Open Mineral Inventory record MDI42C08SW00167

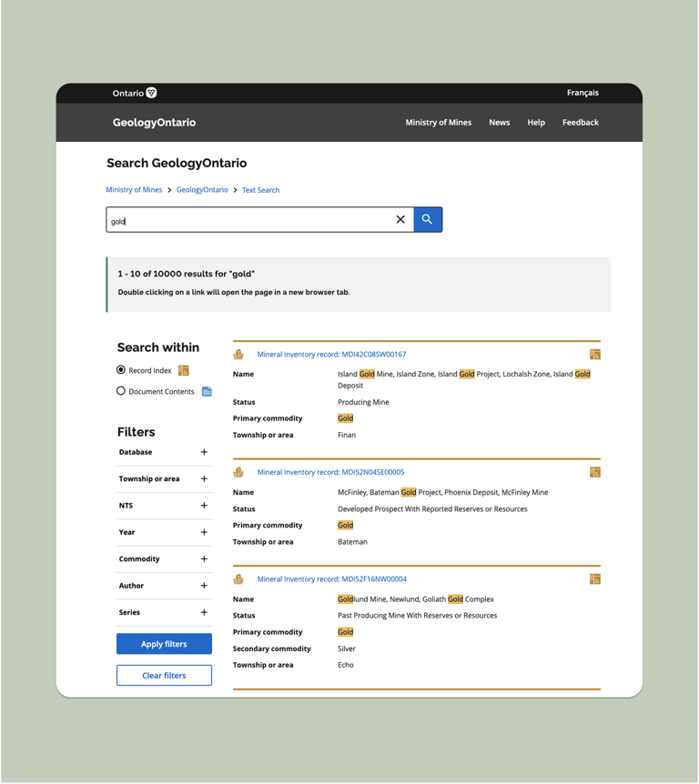click(x=331, y=355)
